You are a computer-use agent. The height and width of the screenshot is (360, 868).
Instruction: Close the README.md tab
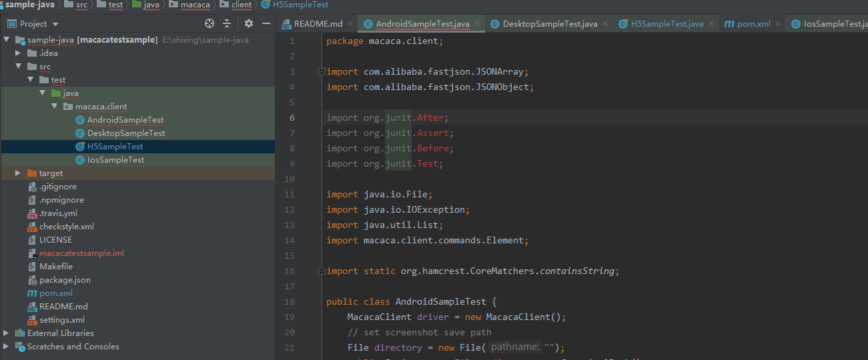click(352, 23)
